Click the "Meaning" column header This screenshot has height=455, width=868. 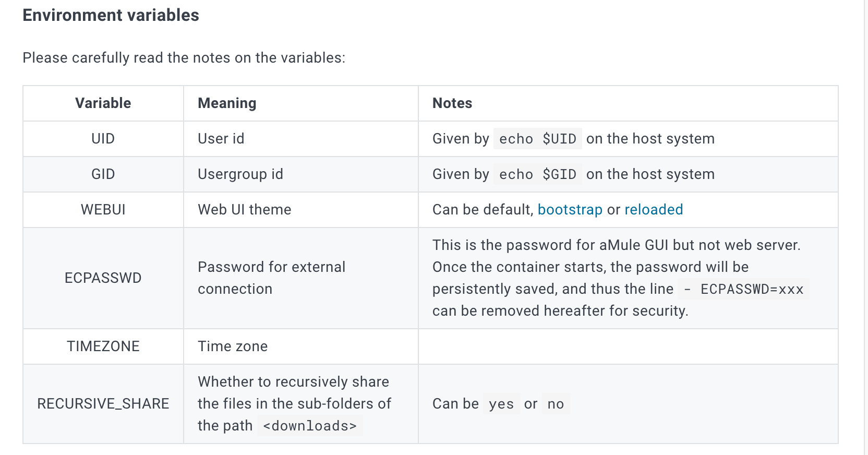click(x=227, y=103)
